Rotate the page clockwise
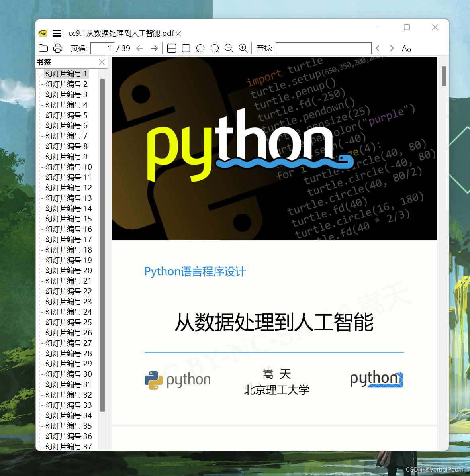Image resolution: width=470 pixels, height=476 pixels. [x=215, y=48]
